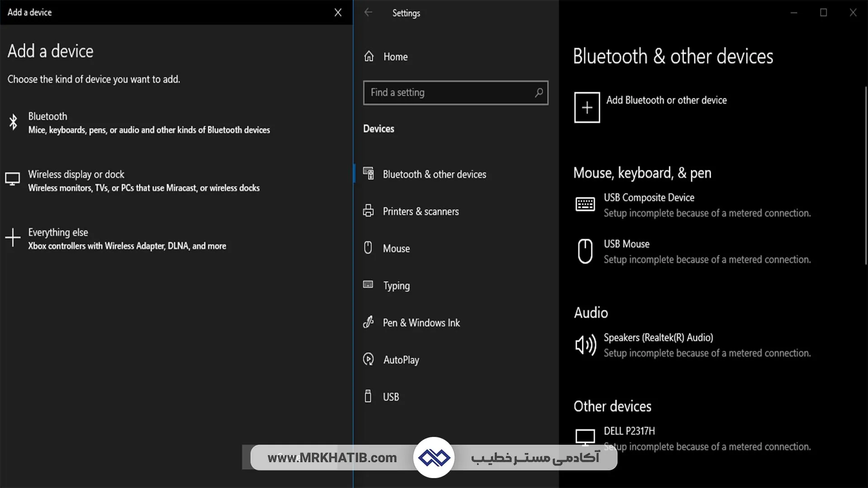Image resolution: width=868 pixels, height=488 pixels.
Task: Click the Everything else plus icon
Action: (13, 238)
